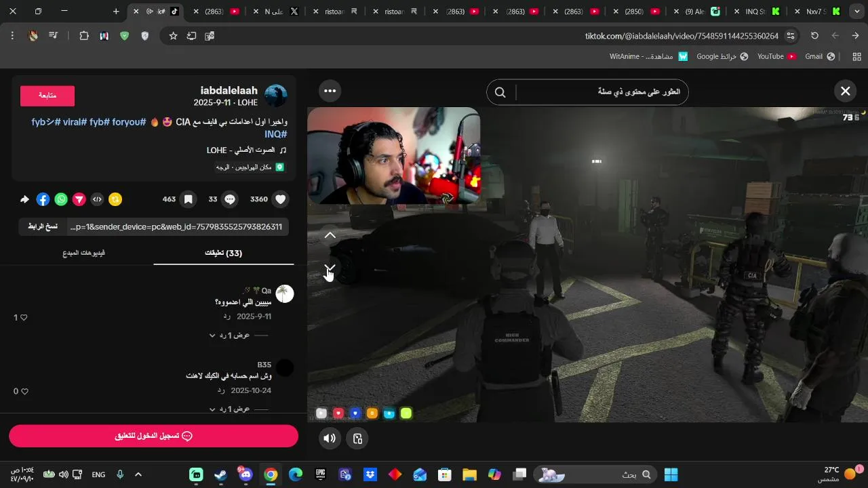Open the Gmail bookmark
868x488 pixels.
[820, 56]
